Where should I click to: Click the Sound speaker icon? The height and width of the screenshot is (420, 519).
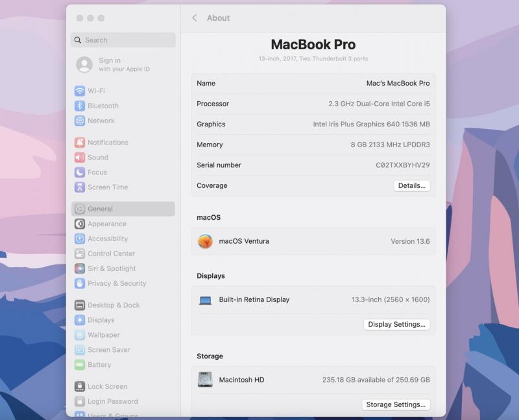click(79, 157)
